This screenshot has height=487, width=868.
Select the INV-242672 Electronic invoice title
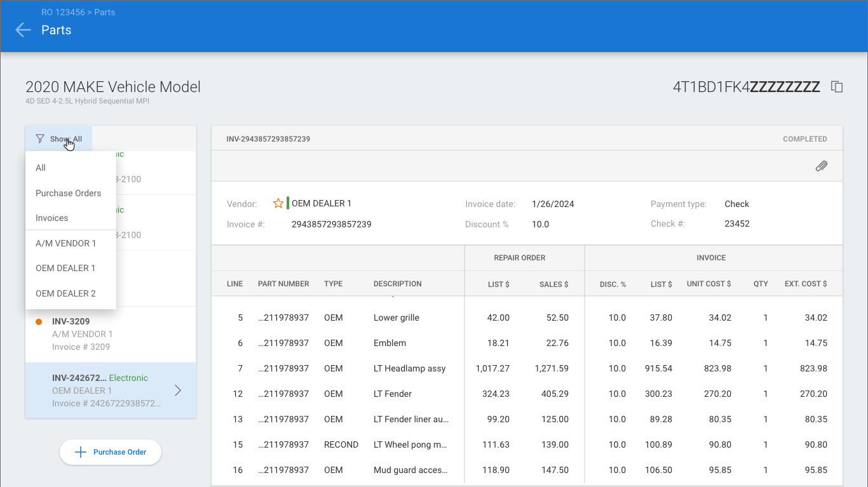[100, 378]
